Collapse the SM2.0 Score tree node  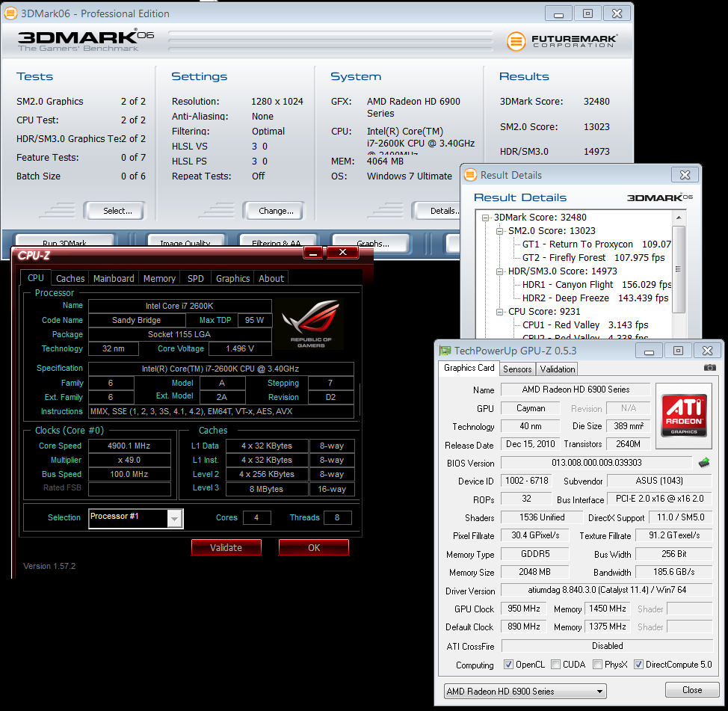click(499, 231)
